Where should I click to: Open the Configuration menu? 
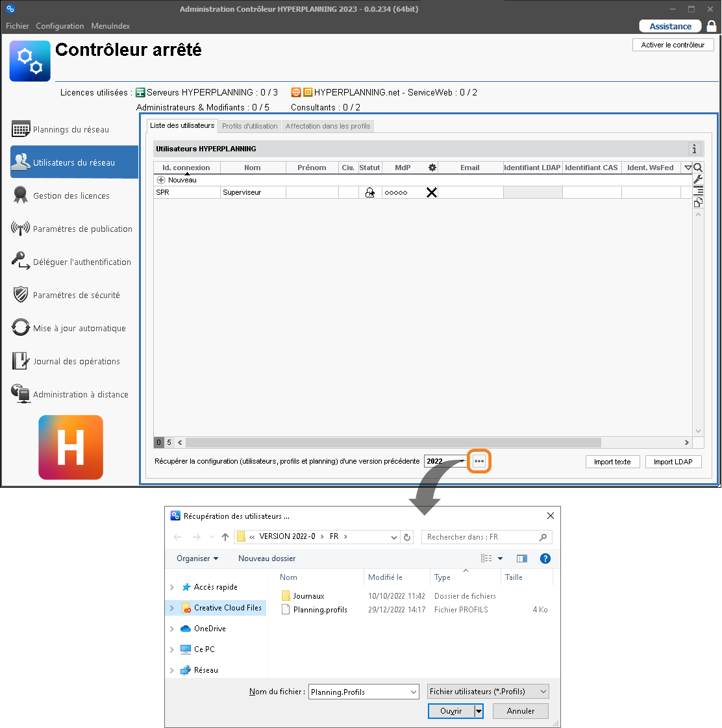pos(60,26)
